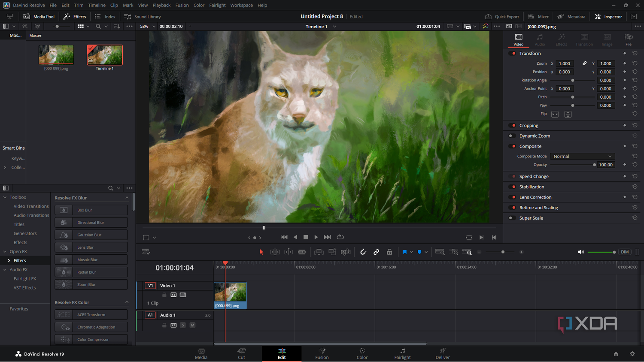
Task: Open the Playback menu
Action: coord(161,5)
